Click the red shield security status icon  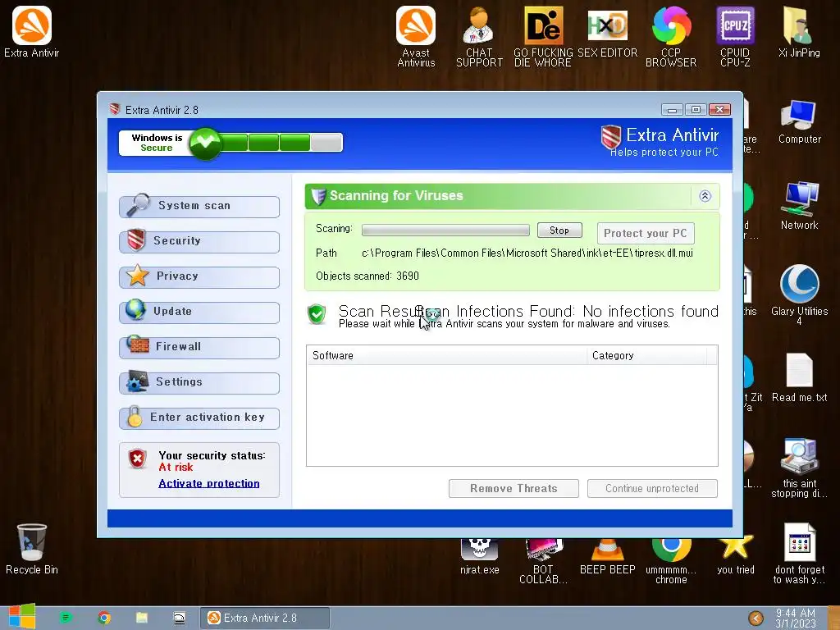pos(138,459)
